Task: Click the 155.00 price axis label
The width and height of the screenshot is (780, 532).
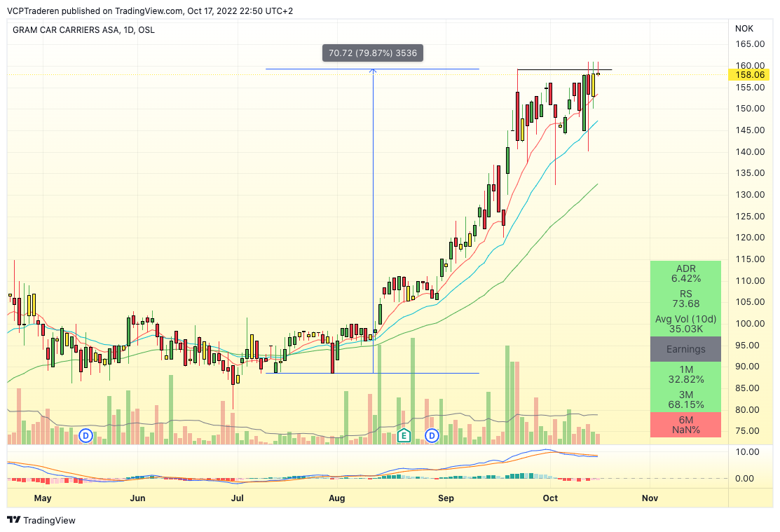Action: 750,87
